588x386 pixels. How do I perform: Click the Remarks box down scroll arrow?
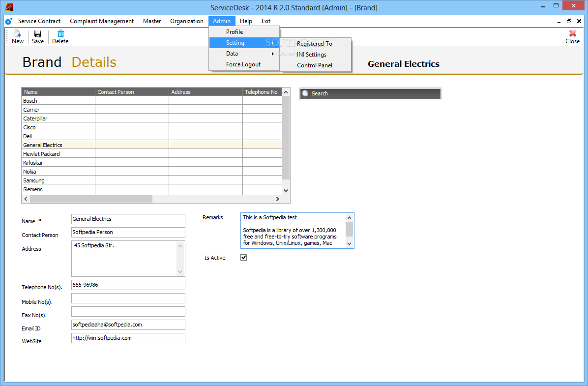click(x=349, y=243)
